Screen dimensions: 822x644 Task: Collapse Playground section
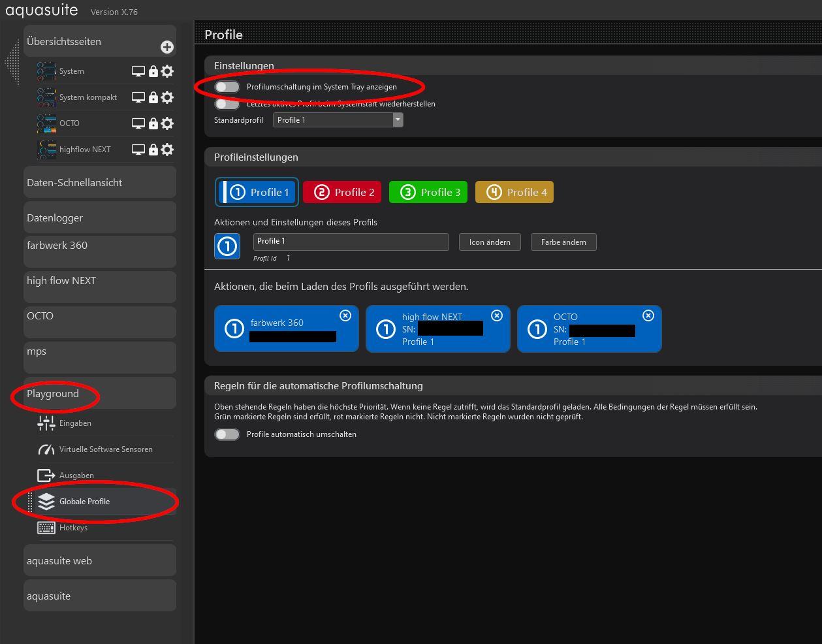(100, 393)
